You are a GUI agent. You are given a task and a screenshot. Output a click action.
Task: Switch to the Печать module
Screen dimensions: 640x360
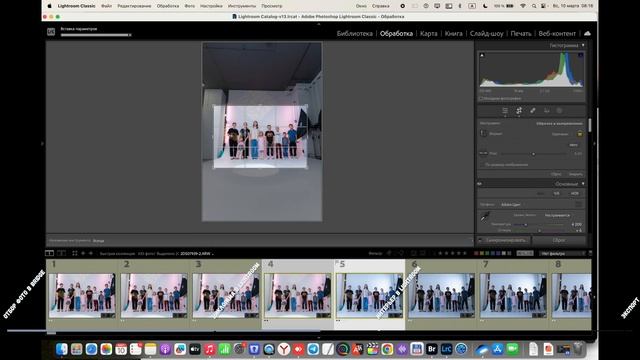pos(521,33)
